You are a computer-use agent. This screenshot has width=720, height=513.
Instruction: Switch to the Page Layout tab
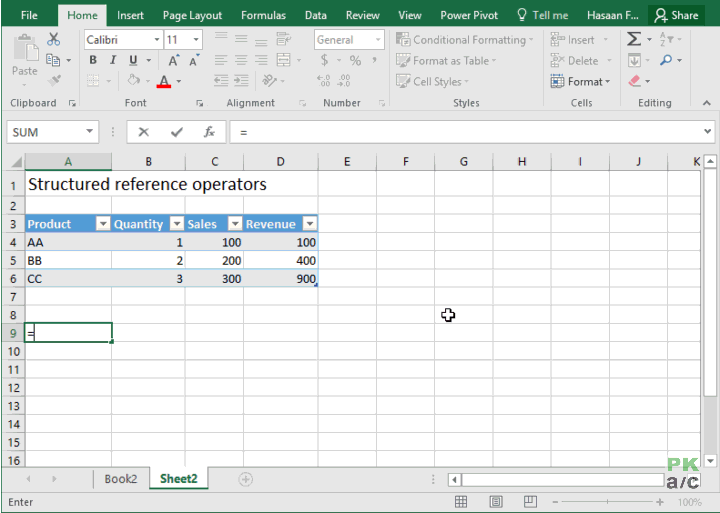tap(192, 15)
